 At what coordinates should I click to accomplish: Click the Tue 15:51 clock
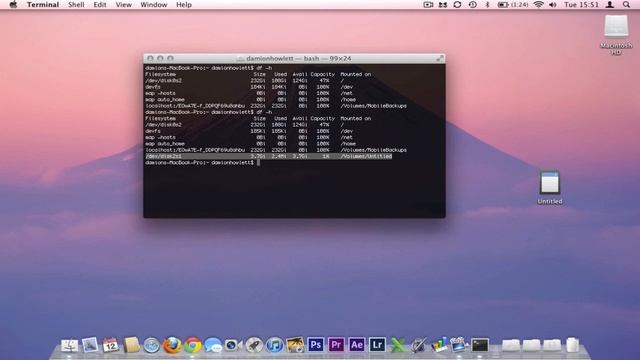[581, 4]
